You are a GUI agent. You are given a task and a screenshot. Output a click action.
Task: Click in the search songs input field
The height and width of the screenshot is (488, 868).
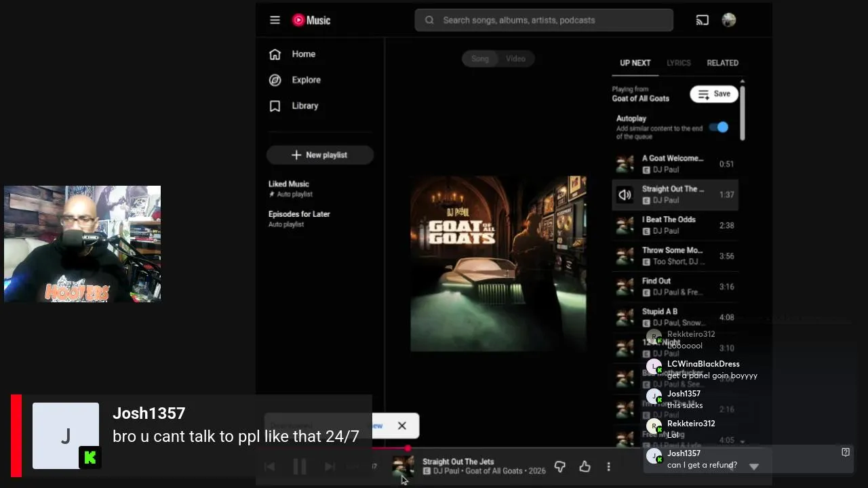click(544, 20)
